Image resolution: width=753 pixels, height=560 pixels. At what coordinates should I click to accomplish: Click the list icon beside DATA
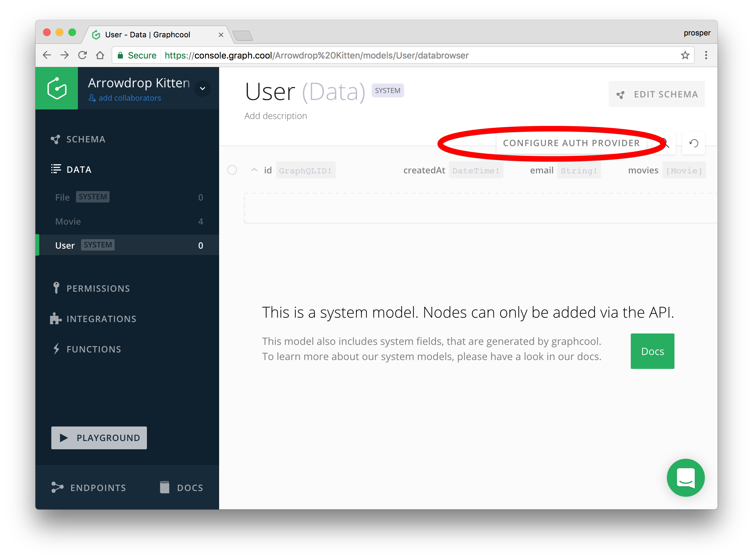(x=56, y=169)
